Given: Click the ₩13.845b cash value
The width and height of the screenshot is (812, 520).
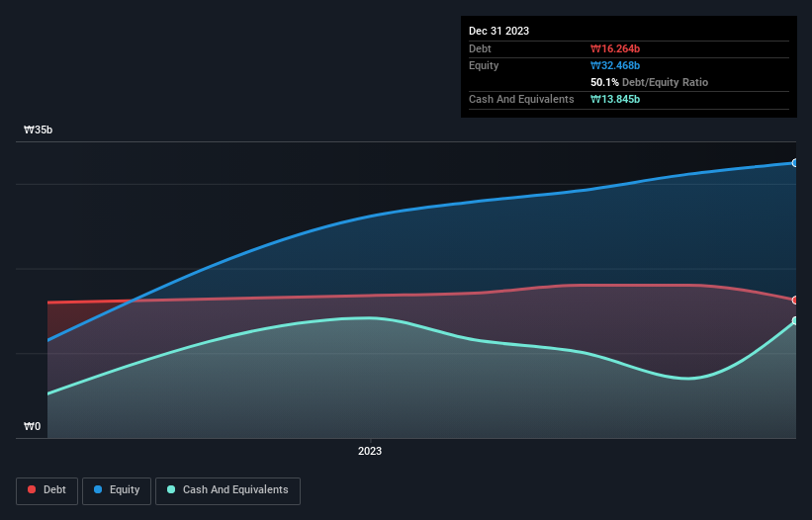Looking at the screenshot, I should 615,99.
